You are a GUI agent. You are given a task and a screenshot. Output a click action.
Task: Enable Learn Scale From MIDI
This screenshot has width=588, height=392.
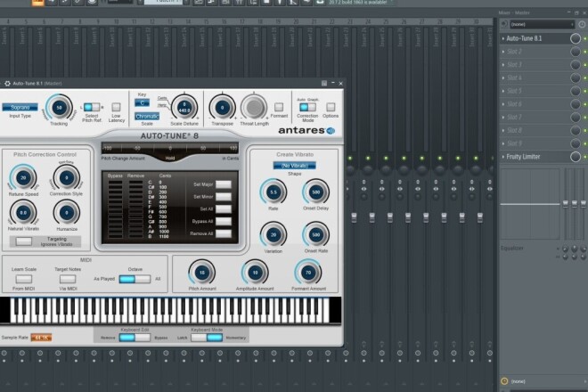point(24,279)
